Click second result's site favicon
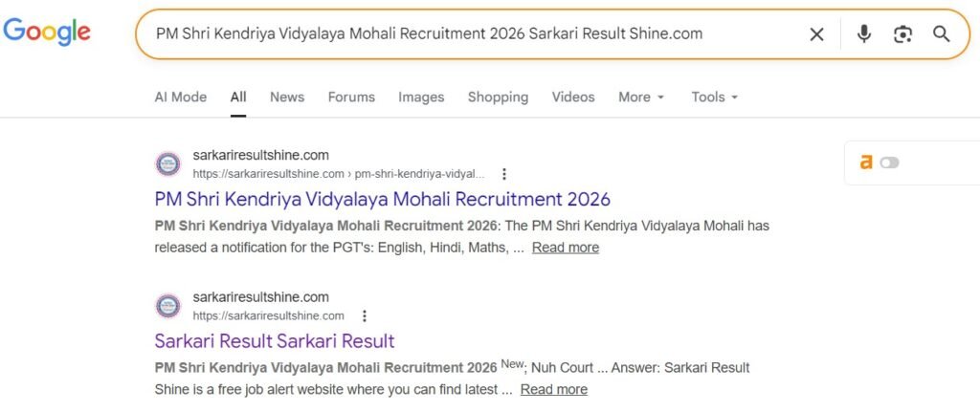 pos(167,306)
